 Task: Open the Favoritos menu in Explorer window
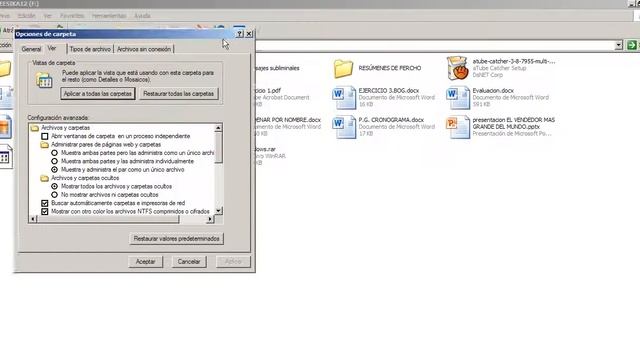[72, 16]
